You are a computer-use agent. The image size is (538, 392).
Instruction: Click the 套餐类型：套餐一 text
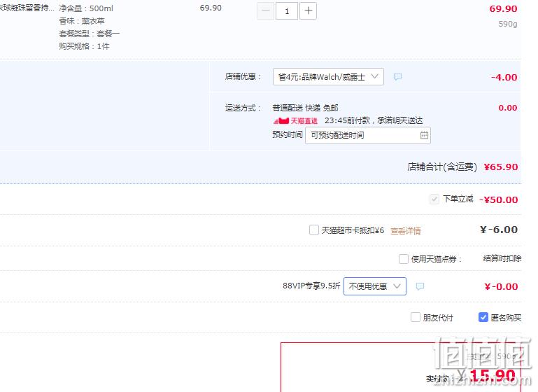(x=90, y=34)
